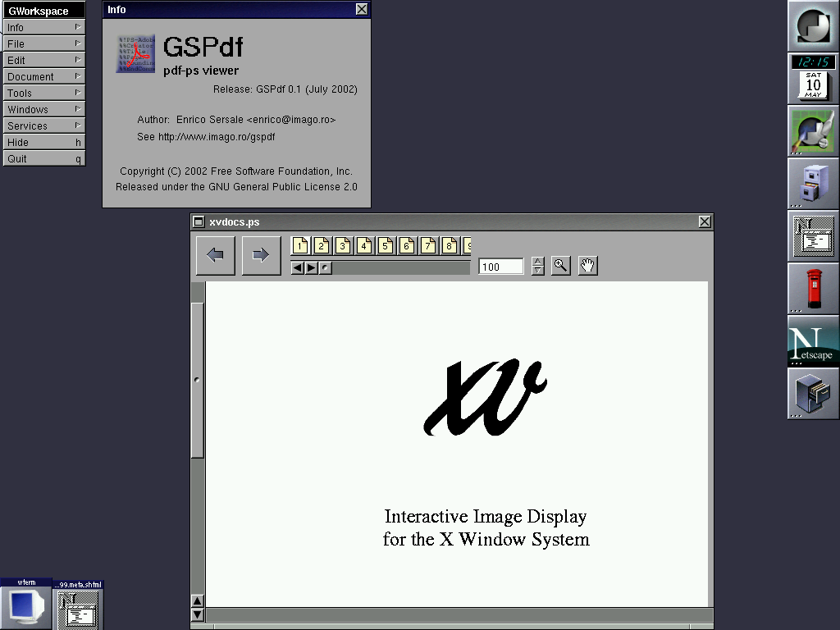The height and width of the screenshot is (630, 840).
Task: Expand the Document submenu
Action: (x=43, y=76)
